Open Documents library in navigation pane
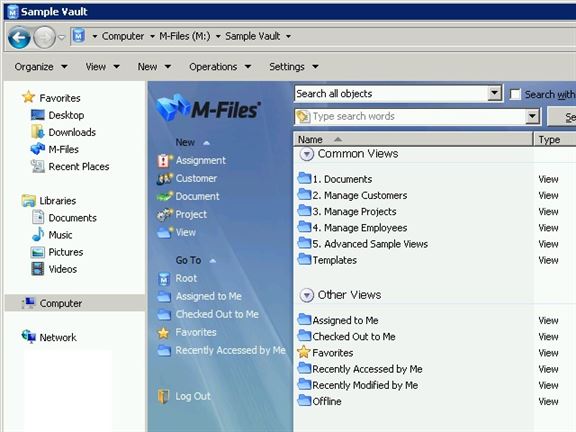Screen dimensions: 576x432 64,217
